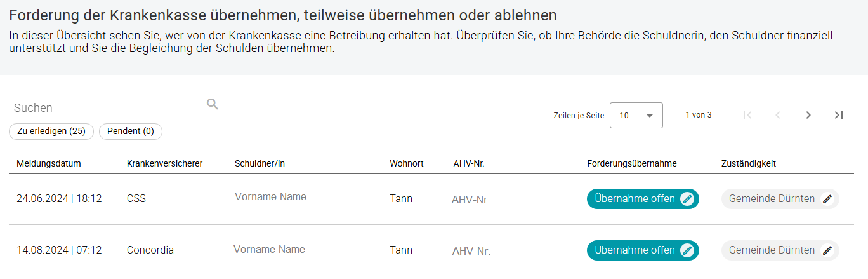Open the Zeilen je Seite dropdown
This screenshot has width=868, height=279.
[636, 116]
